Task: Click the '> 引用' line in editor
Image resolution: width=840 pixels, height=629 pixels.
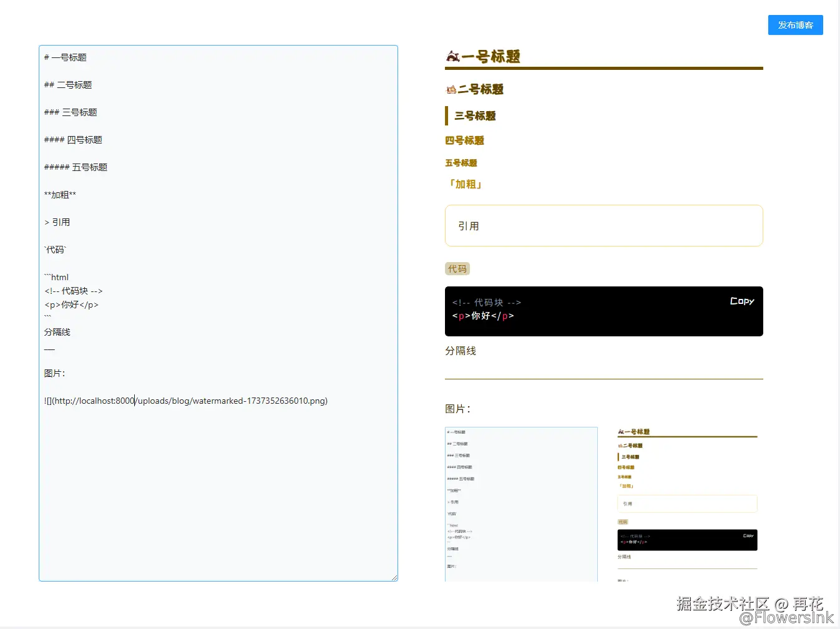Action: pos(57,222)
